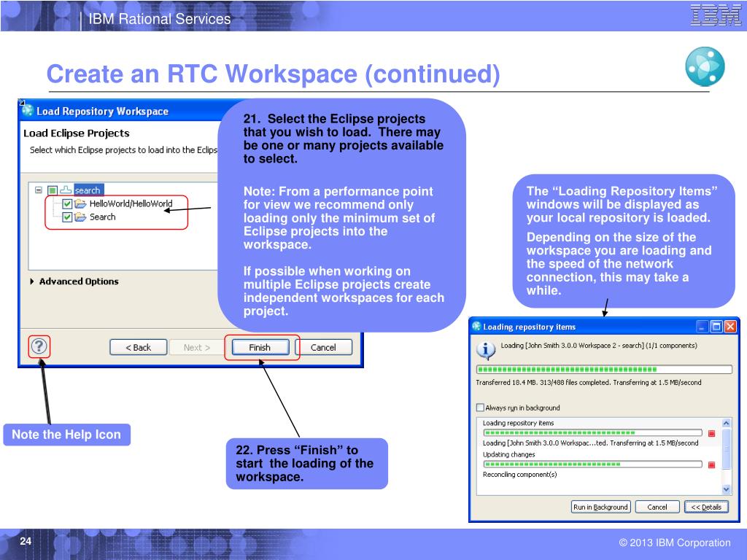
Task: Click 'Transferred 18.4 MB. 313/488 files completed' text
Action: [x=543, y=382]
